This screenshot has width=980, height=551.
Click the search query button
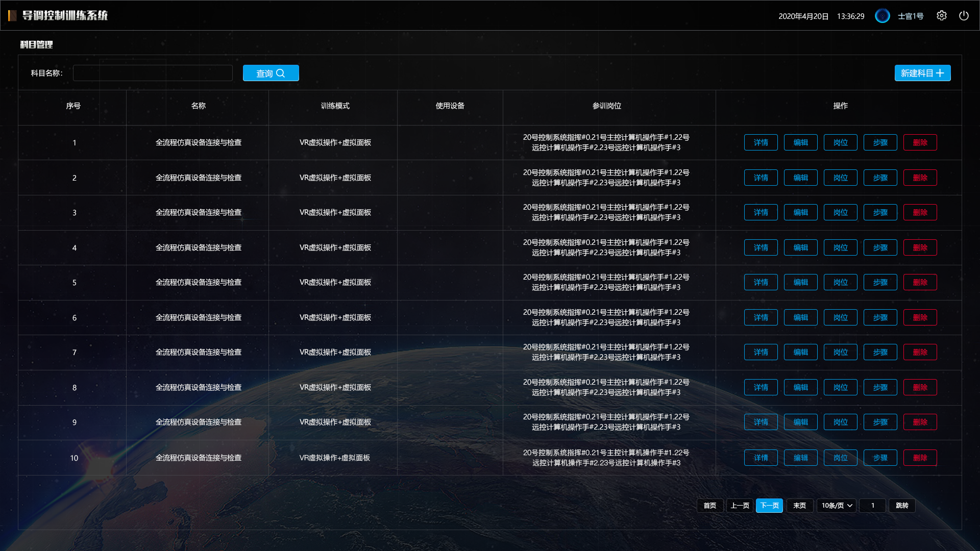(271, 73)
